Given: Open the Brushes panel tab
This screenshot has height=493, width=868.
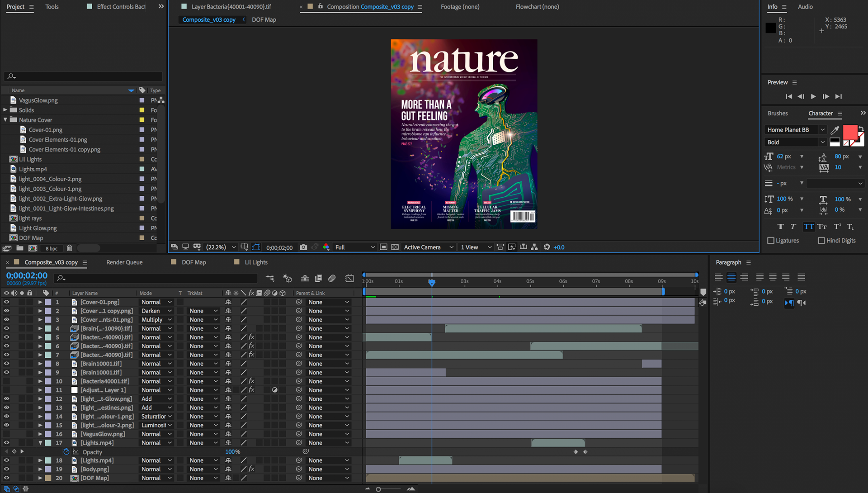Looking at the screenshot, I should pyautogui.click(x=778, y=114).
